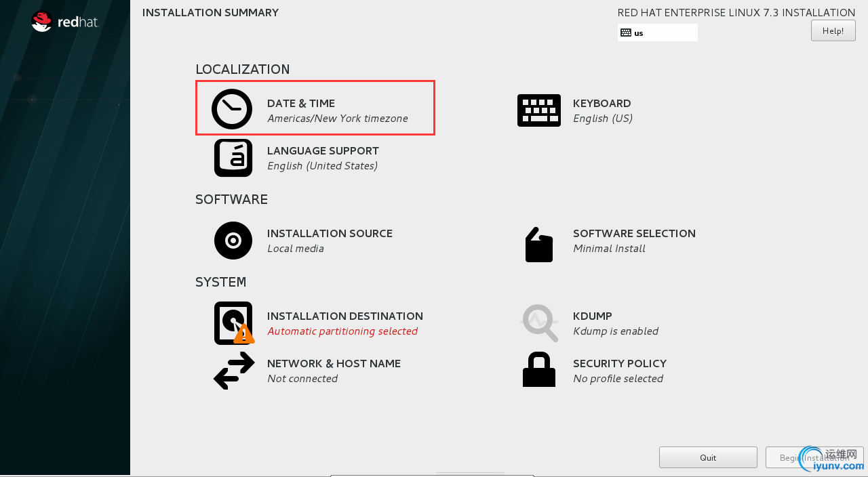Click the Security Policy padlock icon
This screenshot has height=477, width=868.
(x=539, y=369)
